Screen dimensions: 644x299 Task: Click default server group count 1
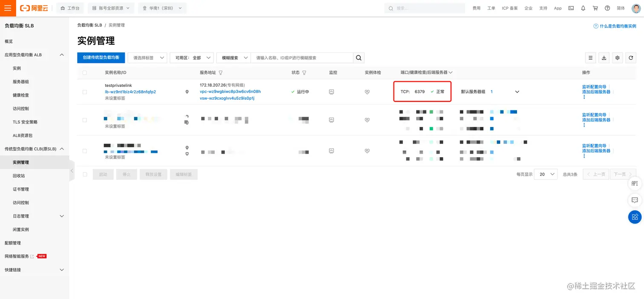(492, 92)
